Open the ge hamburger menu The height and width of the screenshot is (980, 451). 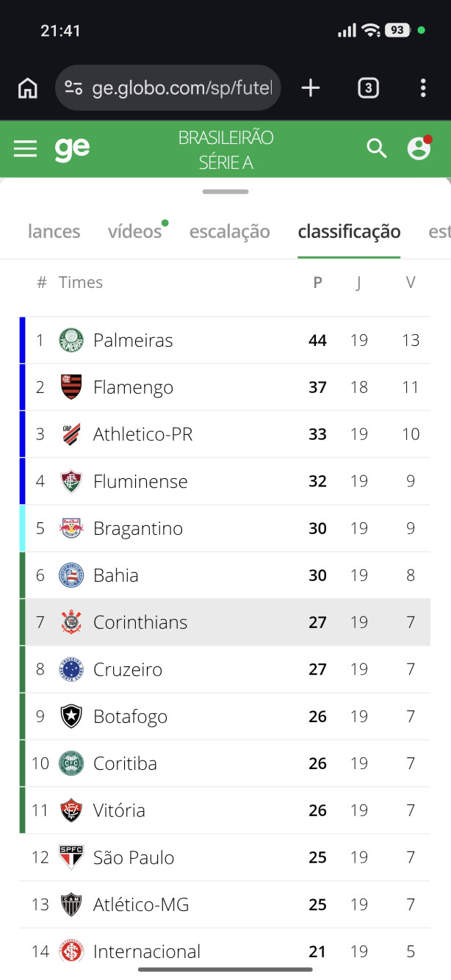coord(25,149)
